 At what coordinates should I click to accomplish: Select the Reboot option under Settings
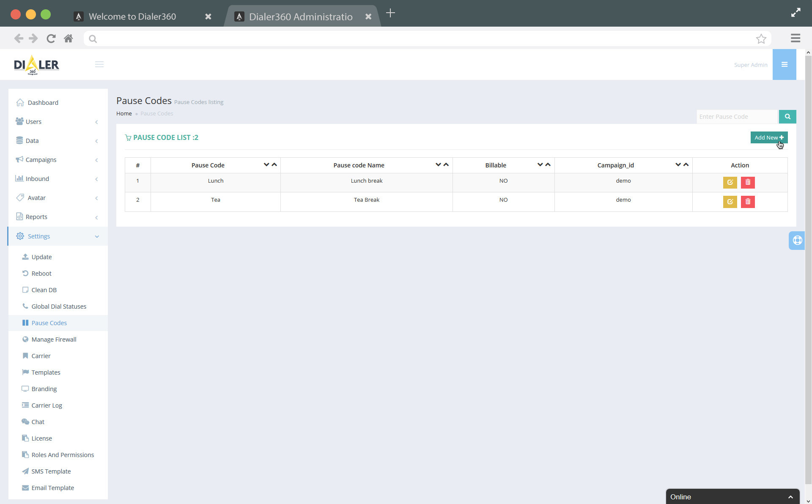click(x=41, y=273)
